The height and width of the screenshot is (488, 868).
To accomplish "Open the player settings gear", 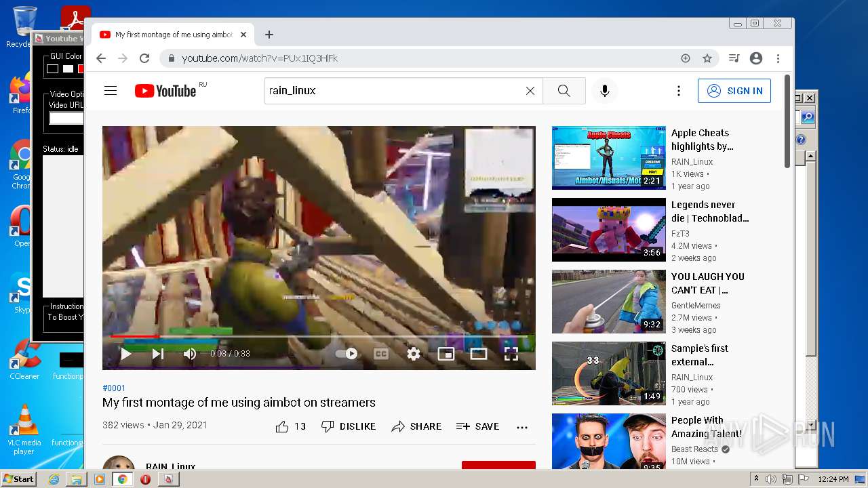I will [x=414, y=353].
